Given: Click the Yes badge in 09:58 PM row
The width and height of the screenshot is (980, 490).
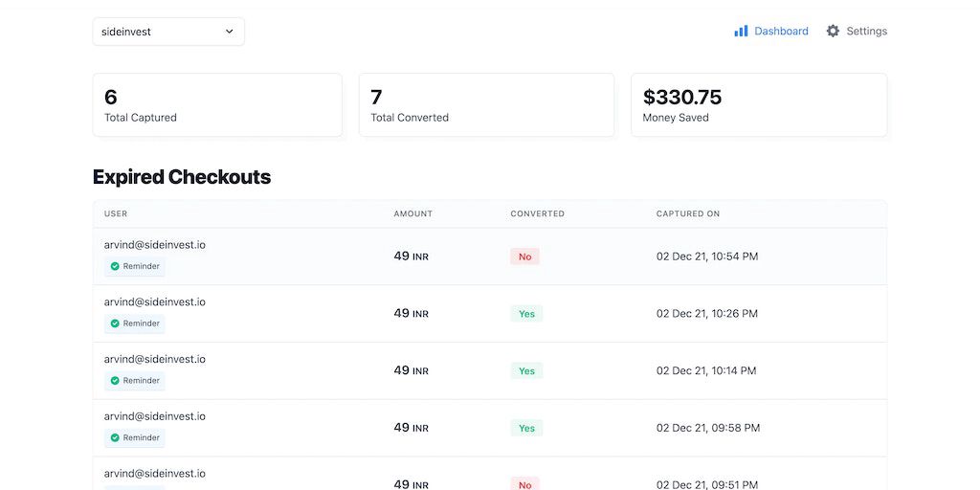Looking at the screenshot, I should tap(526, 428).
